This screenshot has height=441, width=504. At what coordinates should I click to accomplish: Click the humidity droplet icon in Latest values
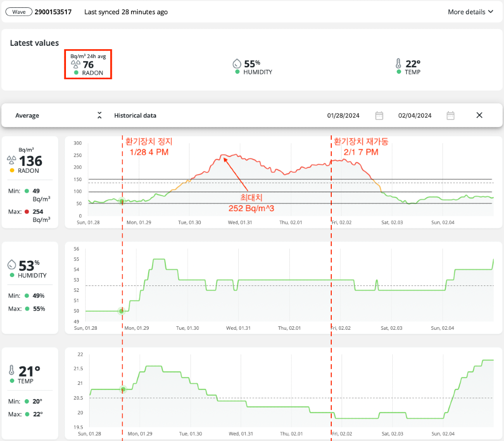[x=237, y=63]
